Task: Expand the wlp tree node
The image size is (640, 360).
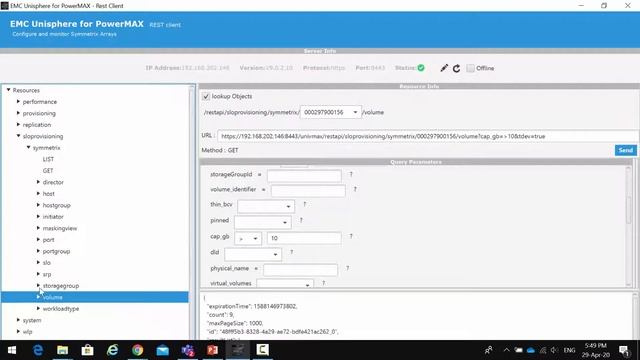Action: (x=18, y=331)
